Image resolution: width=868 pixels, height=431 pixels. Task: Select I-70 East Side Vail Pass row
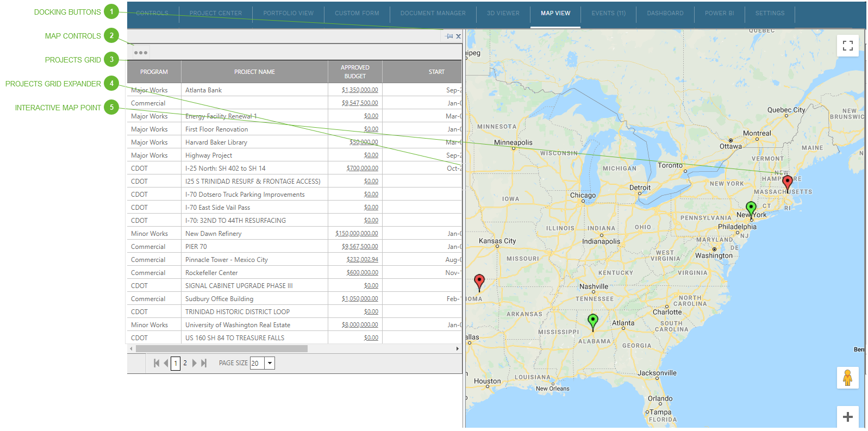pyautogui.click(x=295, y=208)
